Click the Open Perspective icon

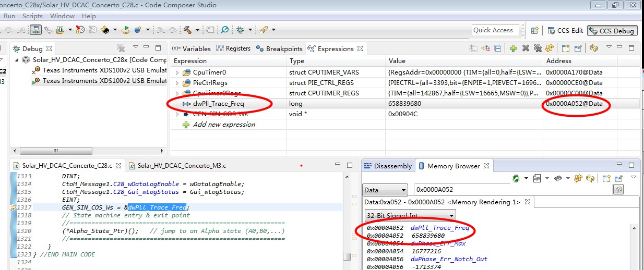point(535,30)
